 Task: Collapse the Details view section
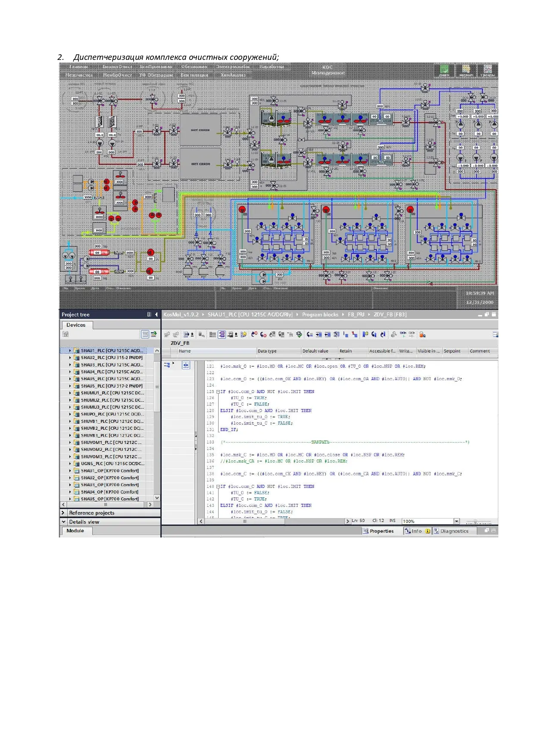pyautogui.click(x=63, y=522)
